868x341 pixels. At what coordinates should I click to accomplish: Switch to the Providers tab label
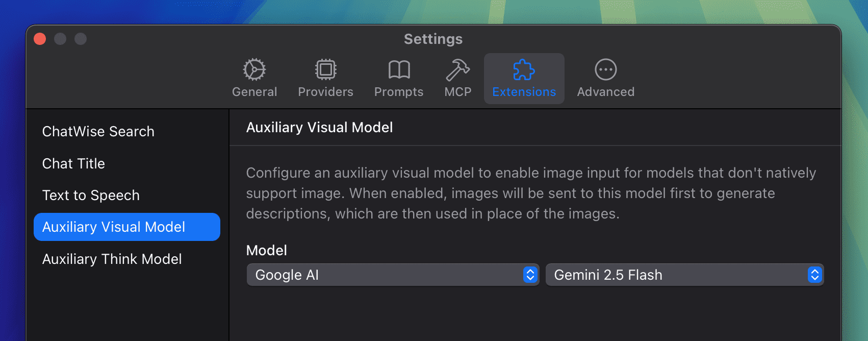tap(325, 92)
